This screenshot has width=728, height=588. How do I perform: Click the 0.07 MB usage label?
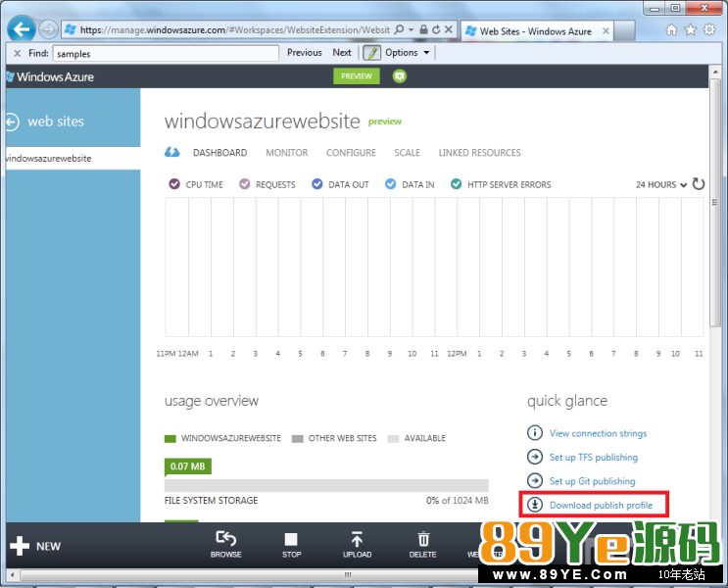tap(187, 466)
